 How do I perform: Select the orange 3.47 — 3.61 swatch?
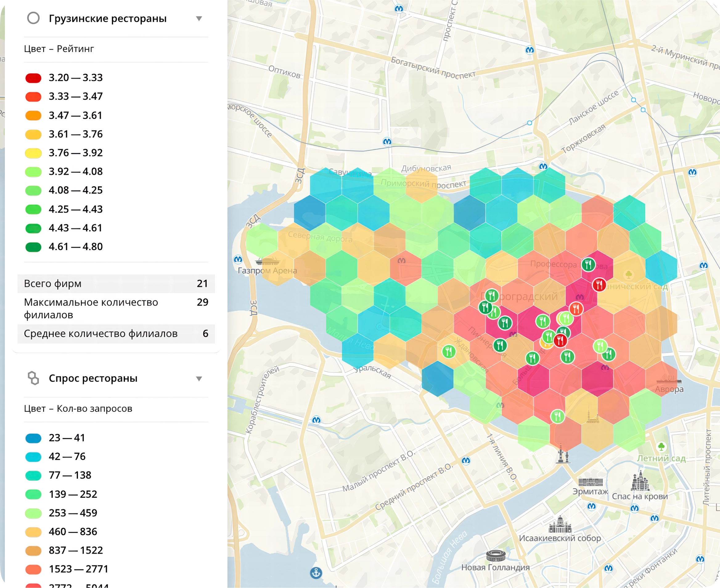(x=33, y=116)
